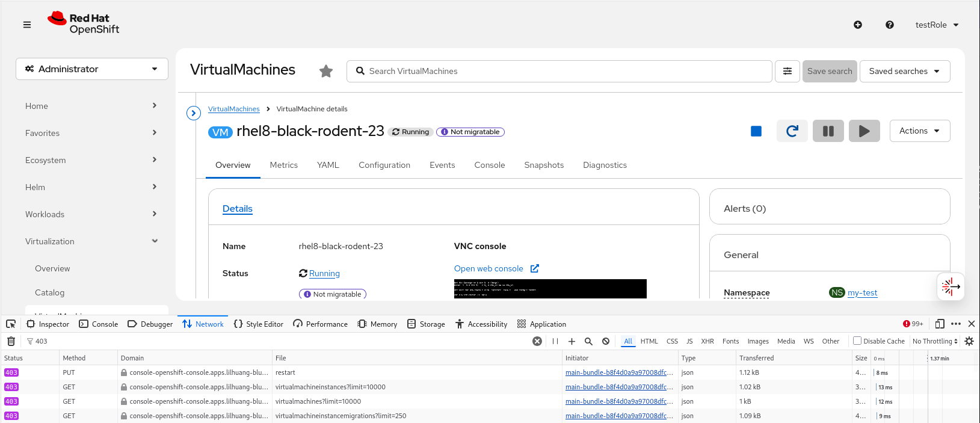Click the Save search button
This screenshot has width=980, height=423.
click(x=830, y=71)
